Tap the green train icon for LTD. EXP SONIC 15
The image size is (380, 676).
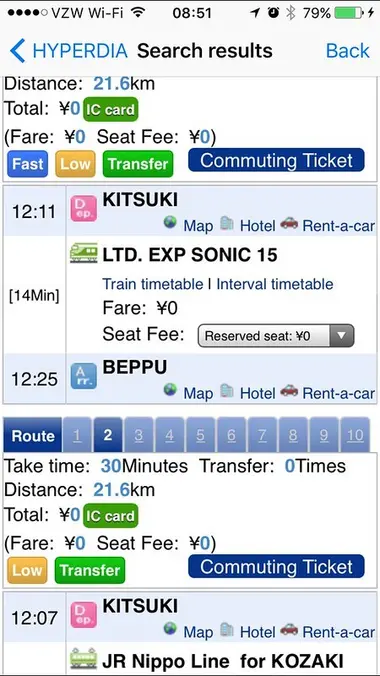click(84, 254)
